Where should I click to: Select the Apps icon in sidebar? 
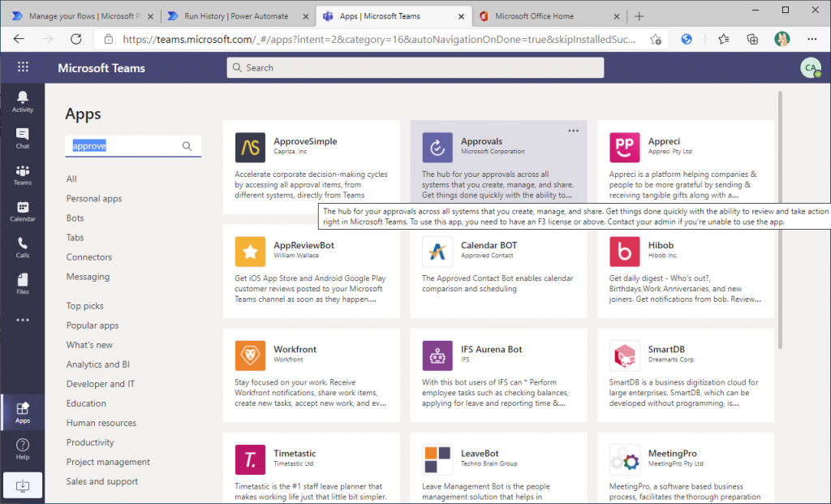[22, 413]
